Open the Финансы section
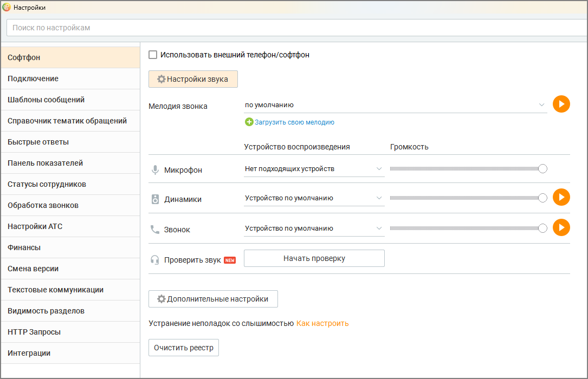The width and height of the screenshot is (588, 379). coord(70,247)
